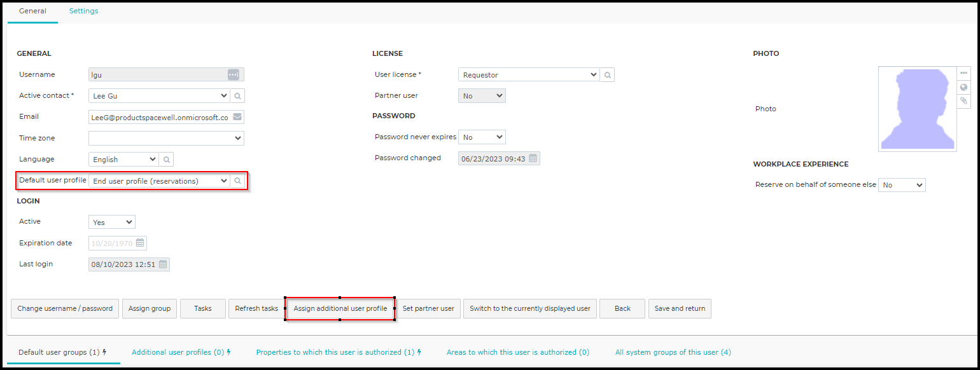Click Assign additional user profile button
Image resolution: width=980 pixels, height=370 pixels.
[x=340, y=308]
